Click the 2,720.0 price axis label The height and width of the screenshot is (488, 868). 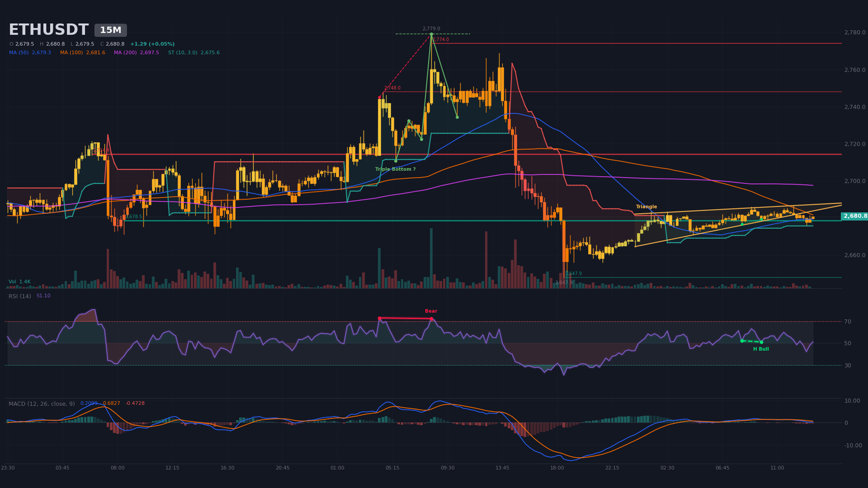(x=854, y=144)
